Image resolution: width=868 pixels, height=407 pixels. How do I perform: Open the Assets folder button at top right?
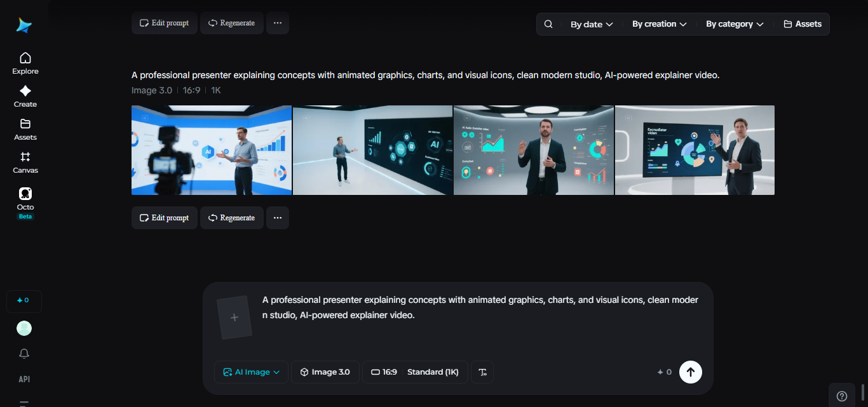point(803,24)
